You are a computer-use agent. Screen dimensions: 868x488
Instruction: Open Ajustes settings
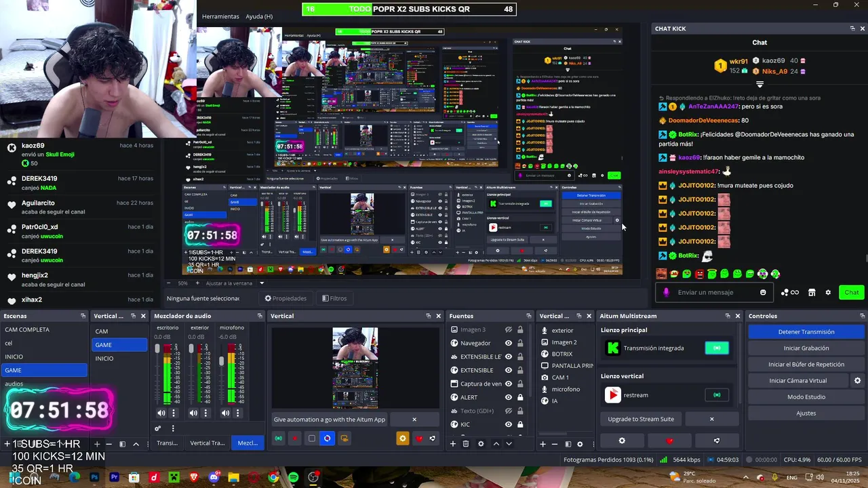(806, 413)
